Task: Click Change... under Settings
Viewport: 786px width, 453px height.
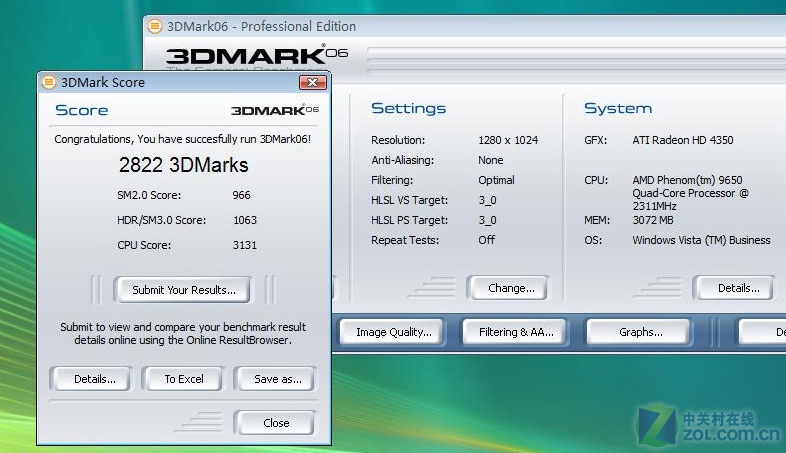Action: pos(511,288)
